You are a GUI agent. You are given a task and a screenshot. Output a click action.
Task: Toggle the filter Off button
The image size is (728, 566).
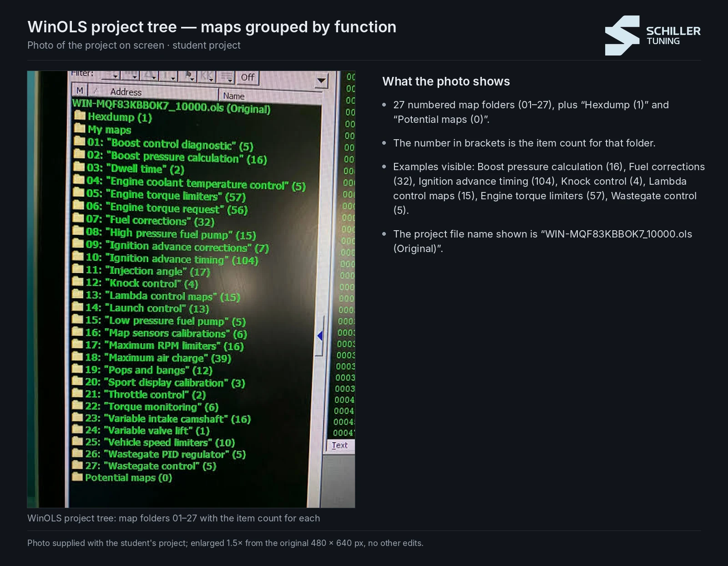(248, 77)
